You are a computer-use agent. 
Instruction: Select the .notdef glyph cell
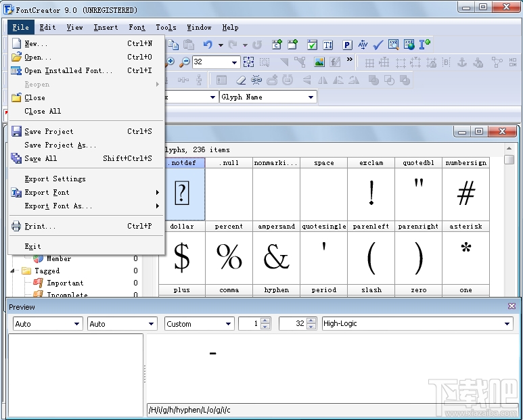click(x=182, y=189)
